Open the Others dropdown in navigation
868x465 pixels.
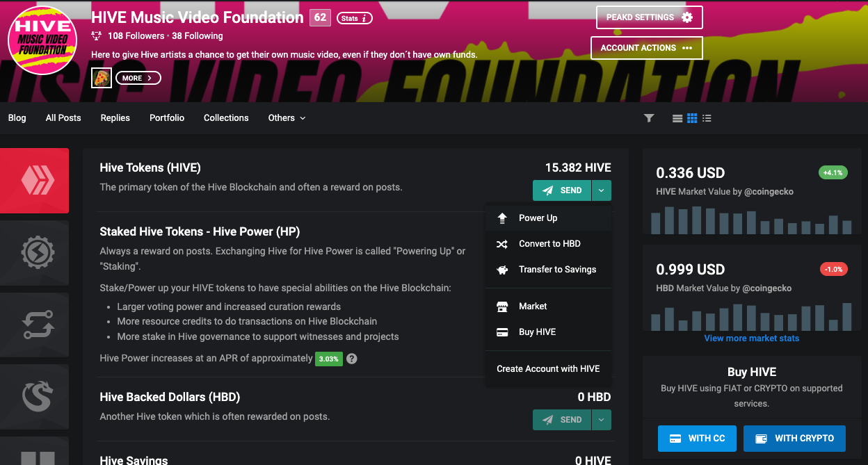coord(287,118)
